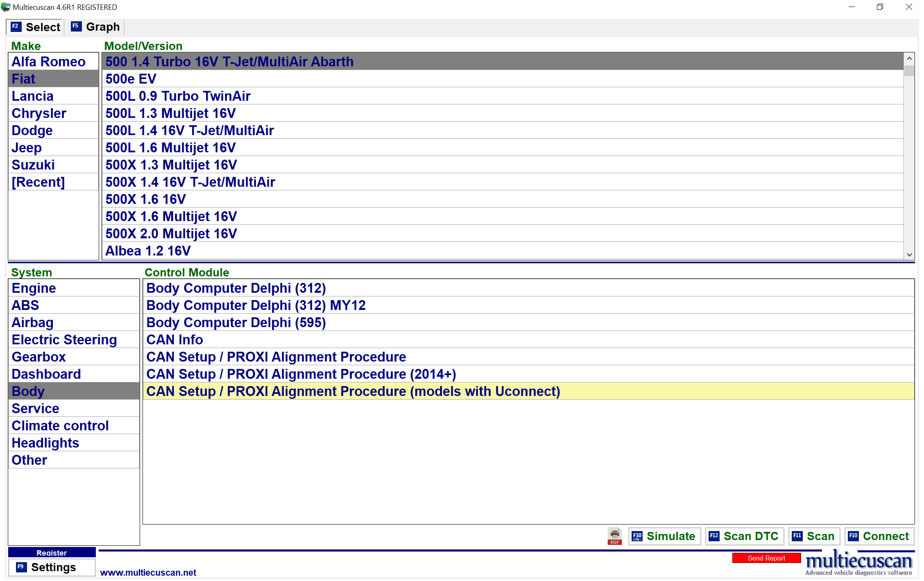Open Settings
Viewport: 924px width, 581px height.
(x=52, y=567)
